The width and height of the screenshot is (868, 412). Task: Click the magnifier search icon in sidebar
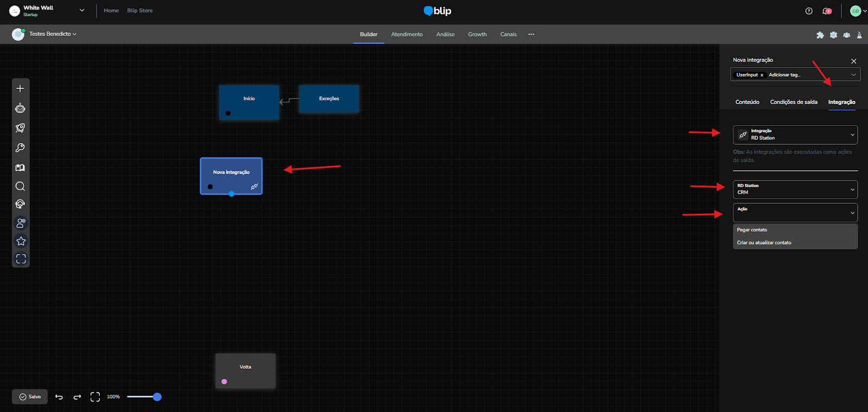click(x=20, y=186)
